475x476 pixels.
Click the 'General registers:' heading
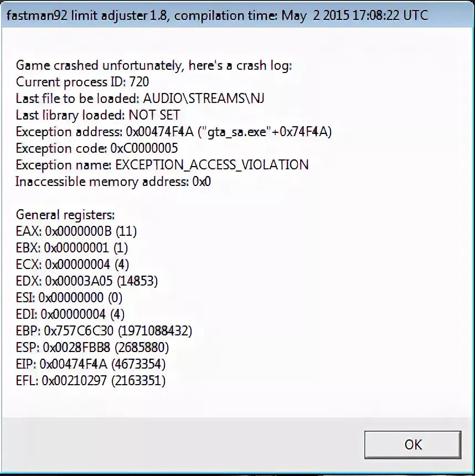(65, 215)
